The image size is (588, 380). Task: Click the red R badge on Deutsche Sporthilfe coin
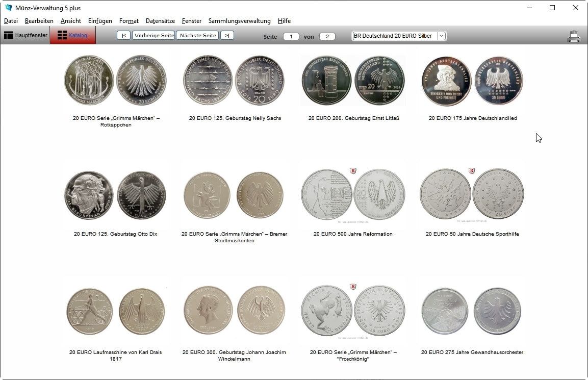pyautogui.click(x=472, y=171)
